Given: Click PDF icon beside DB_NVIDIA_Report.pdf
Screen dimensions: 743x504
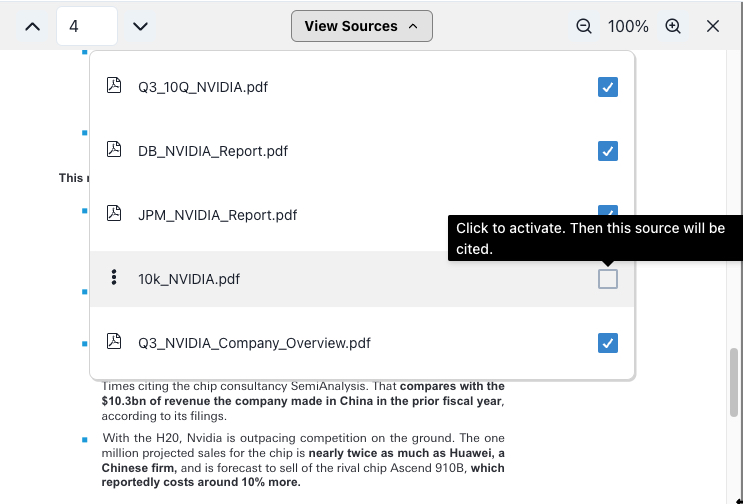Looking at the screenshot, I should coord(114,151).
